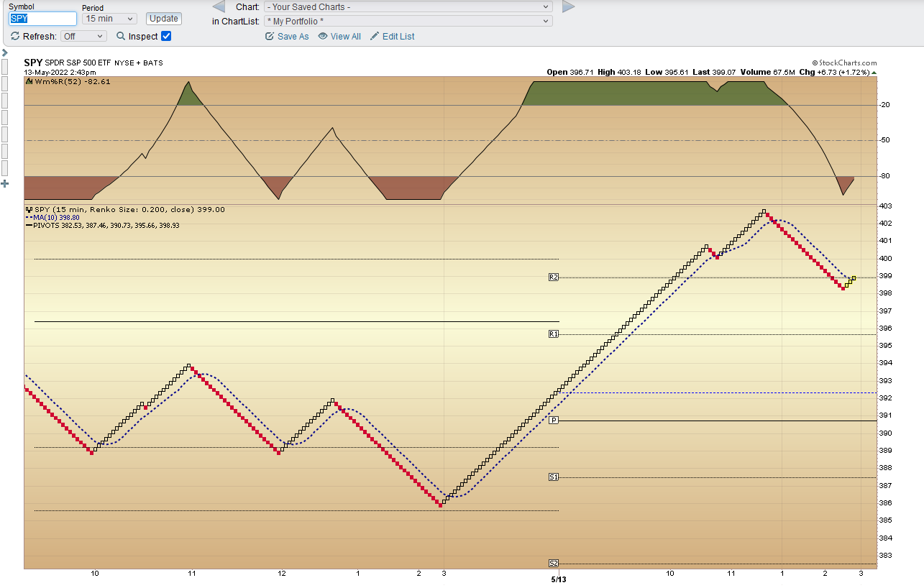Click the SPY Renko price legend icon
The width and height of the screenshot is (924, 588).
click(x=29, y=209)
